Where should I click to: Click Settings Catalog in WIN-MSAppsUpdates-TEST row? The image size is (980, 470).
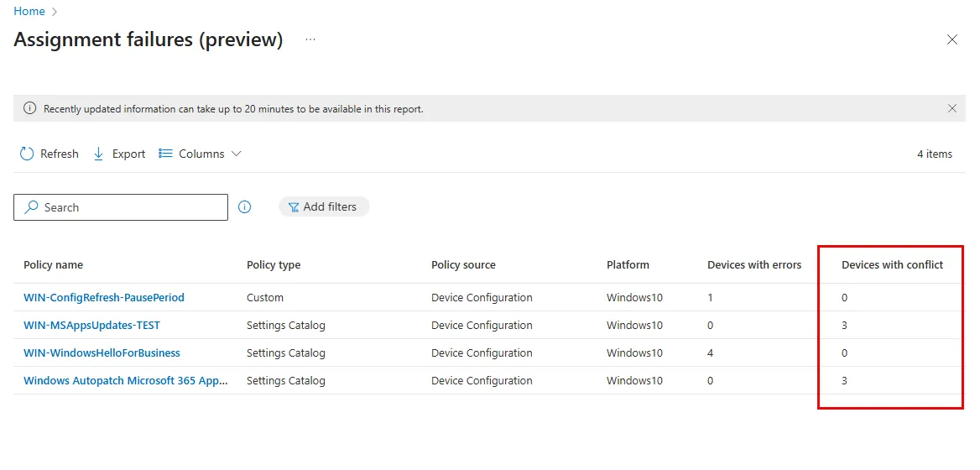[x=285, y=325]
